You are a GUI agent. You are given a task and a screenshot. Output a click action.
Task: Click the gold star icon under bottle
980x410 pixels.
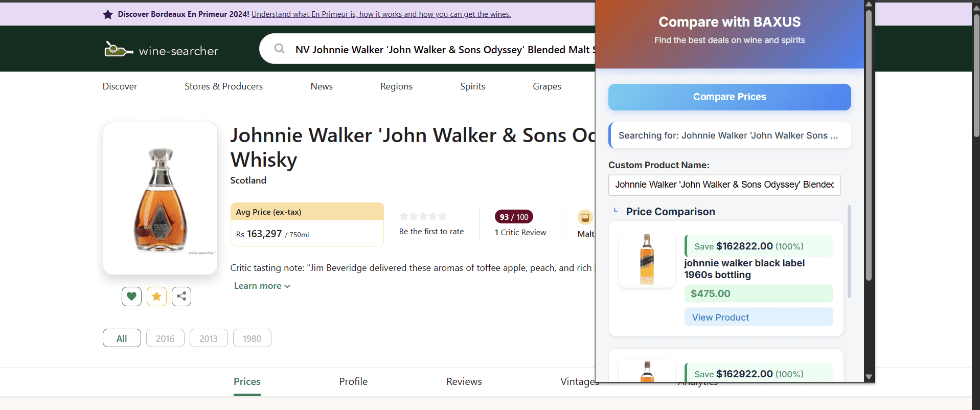pyautogui.click(x=156, y=297)
